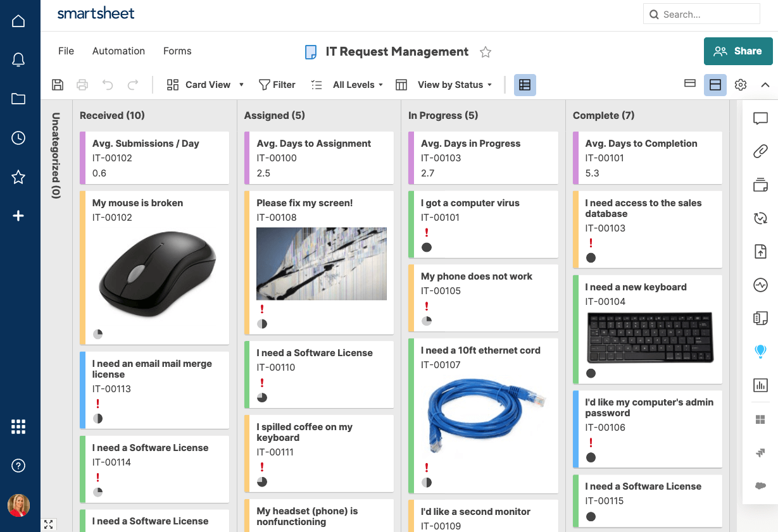
Task: Open the Attachments paperclip icon
Action: [760, 151]
